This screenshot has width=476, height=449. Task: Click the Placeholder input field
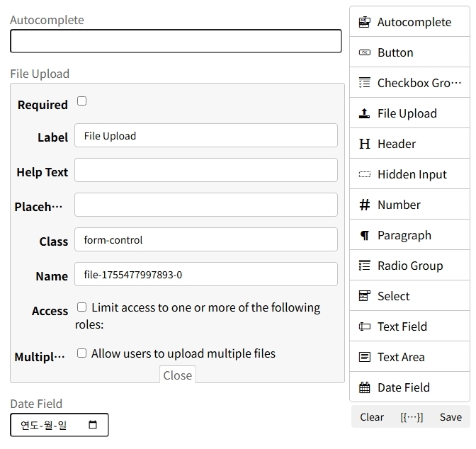tap(206, 205)
